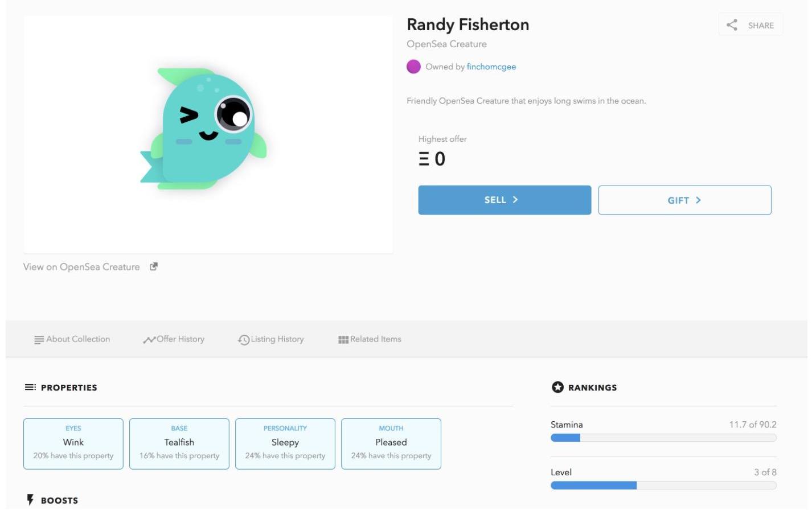The height and width of the screenshot is (510, 812).
Task: Click the Listing History clock icon
Action: (244, 340)
